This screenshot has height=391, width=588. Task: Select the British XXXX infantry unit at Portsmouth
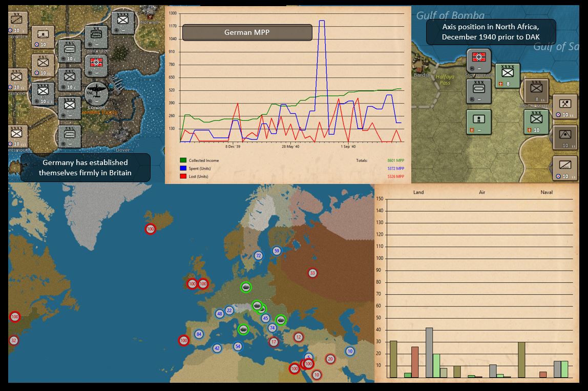pyautogui.click(x=17, y=137)
